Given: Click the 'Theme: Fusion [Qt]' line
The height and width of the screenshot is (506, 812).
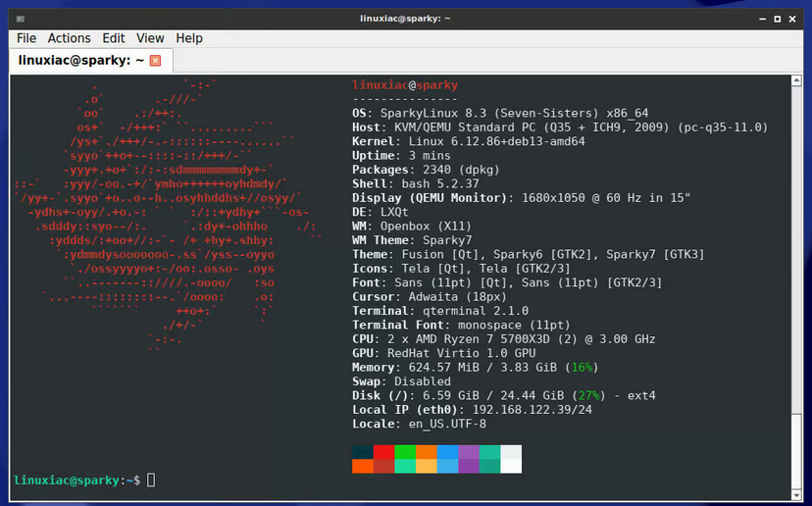Looking at the screenshot, I should pos(529,254).
